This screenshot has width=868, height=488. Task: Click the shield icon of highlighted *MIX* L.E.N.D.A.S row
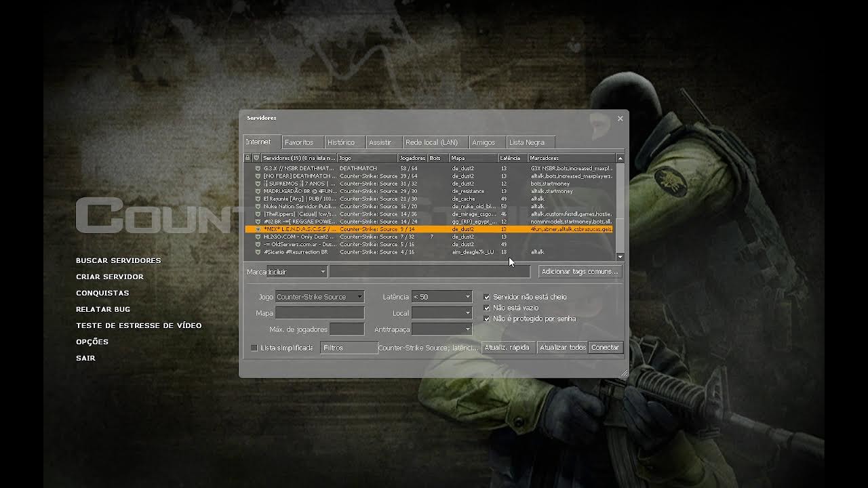pos(258,229)
